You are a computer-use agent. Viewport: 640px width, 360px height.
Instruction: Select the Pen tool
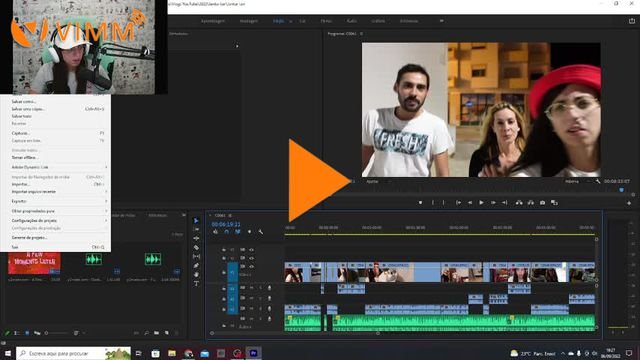tap(196, 265)
